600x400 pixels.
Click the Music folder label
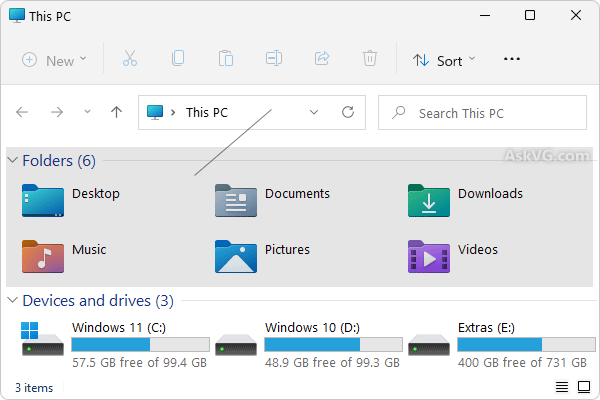point(89,250)
